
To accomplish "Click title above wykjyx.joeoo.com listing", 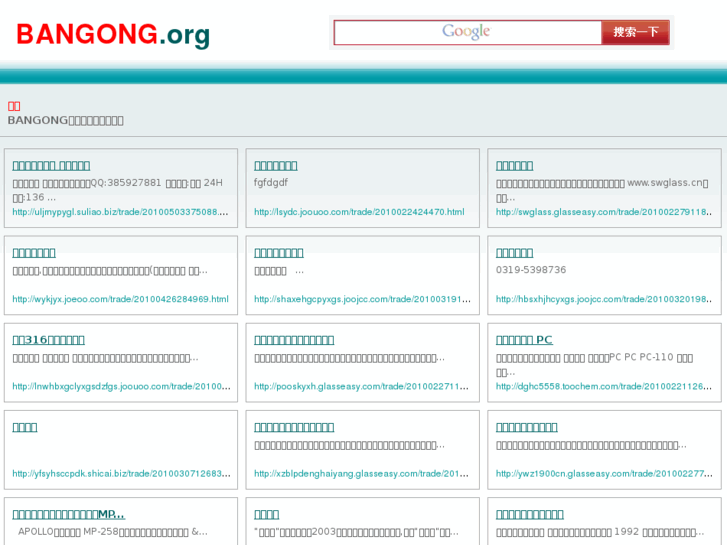I will tap(34, 253).
